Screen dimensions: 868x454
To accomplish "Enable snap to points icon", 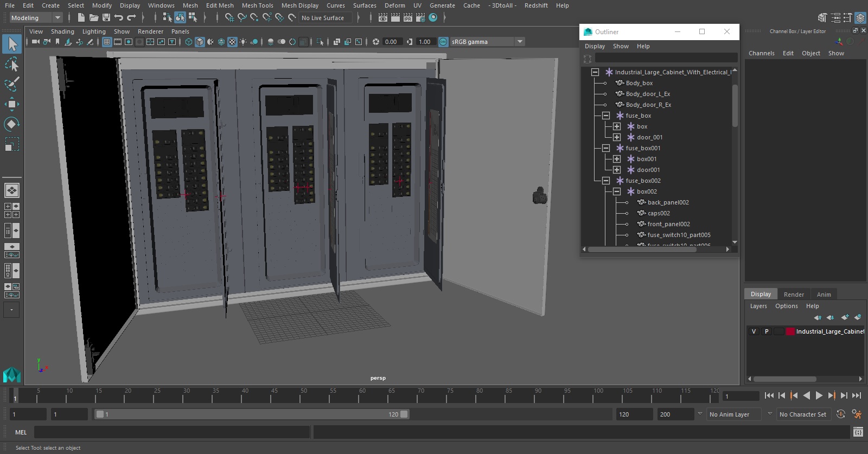I will 254,18.
